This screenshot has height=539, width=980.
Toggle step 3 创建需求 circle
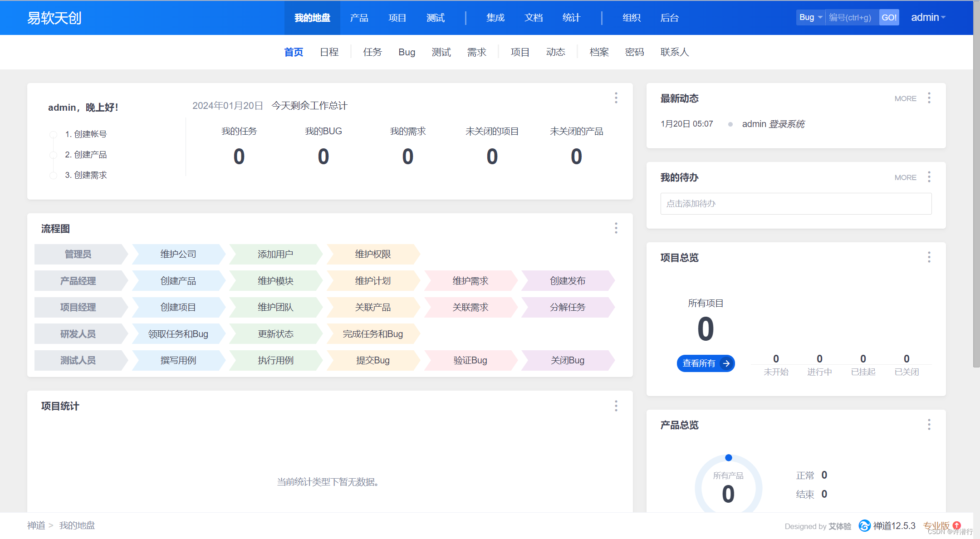tap(53, 175)
